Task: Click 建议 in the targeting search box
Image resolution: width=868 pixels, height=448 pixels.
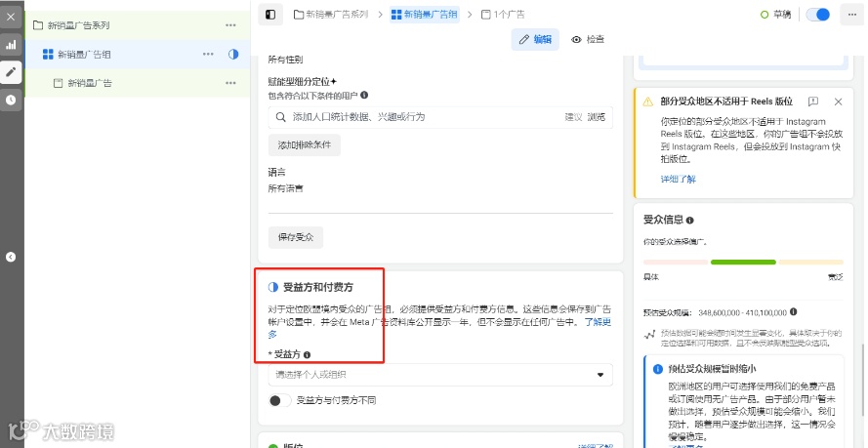Action: 573,117
